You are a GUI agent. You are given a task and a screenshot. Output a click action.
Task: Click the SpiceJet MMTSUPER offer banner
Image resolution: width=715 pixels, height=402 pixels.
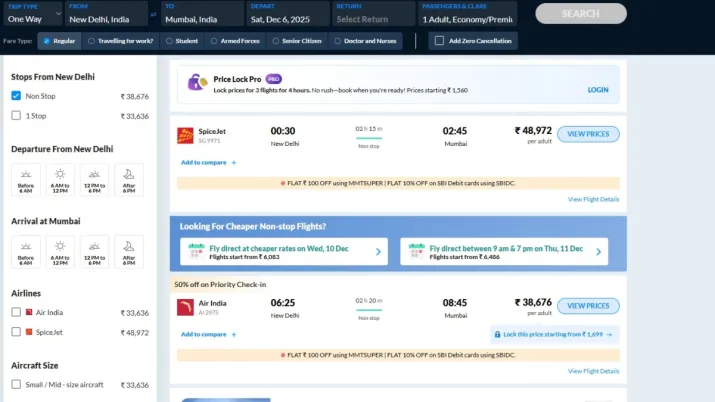pyautogui.click(x=398, y=183)
